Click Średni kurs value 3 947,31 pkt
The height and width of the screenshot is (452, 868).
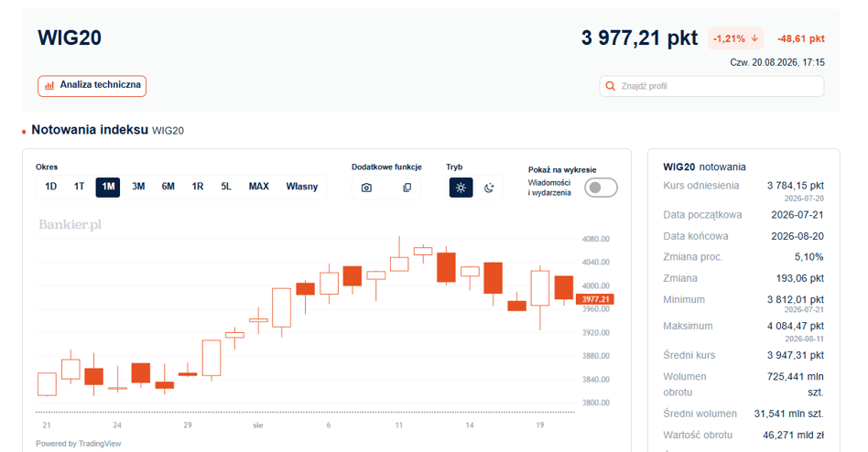[795, 355]
